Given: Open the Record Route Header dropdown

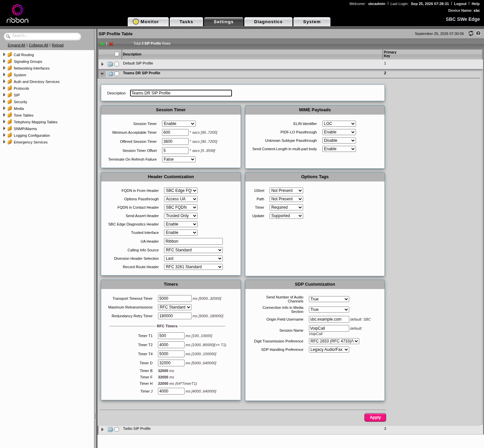Looking at the screenshot, I should 193,267.
